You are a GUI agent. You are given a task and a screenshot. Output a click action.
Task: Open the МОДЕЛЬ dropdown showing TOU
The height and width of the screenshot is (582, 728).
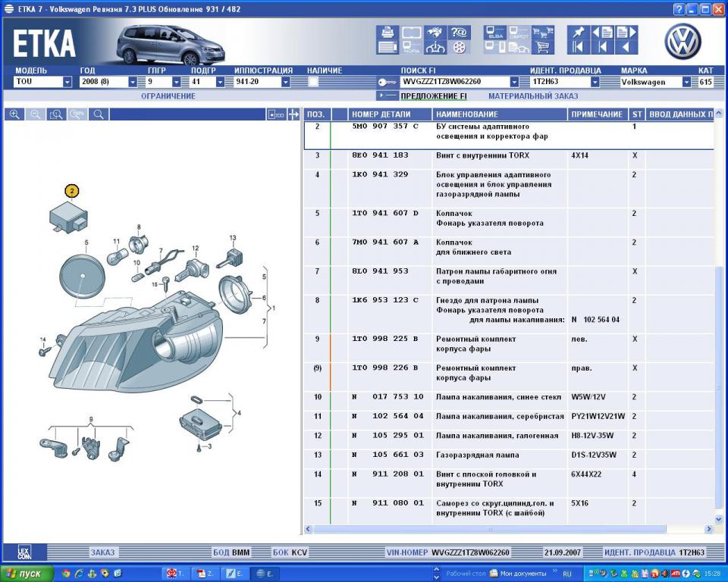point(67,82)
